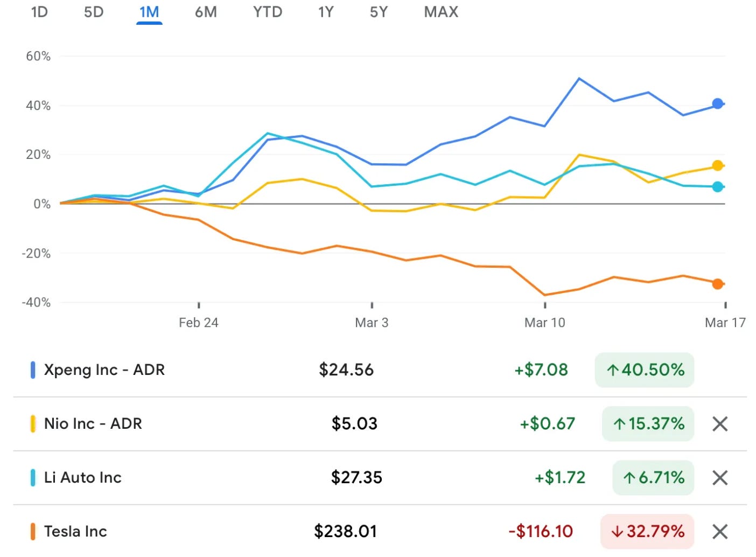The width and height of the screenshot is (756, 557).
Task: Click the Tesla 32.79% loss badge
Action: (x=647, y=532)
